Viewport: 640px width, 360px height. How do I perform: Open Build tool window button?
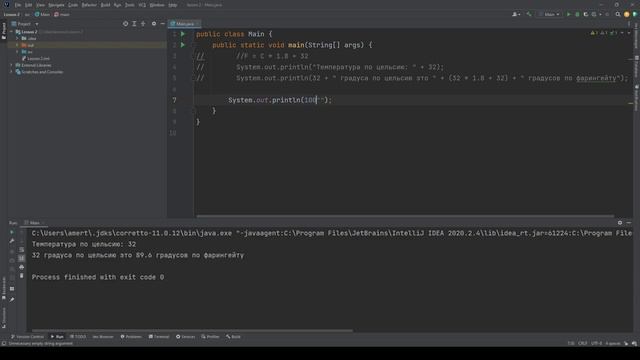point(233,337)
